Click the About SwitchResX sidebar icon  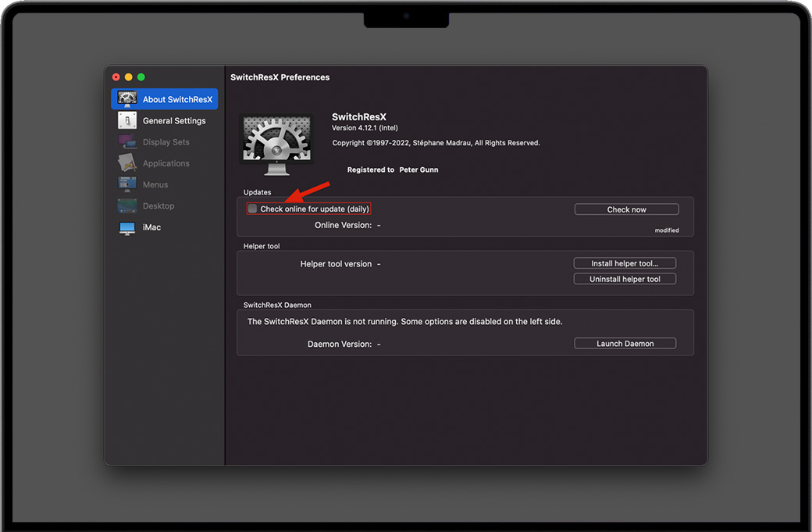click(x=126, y=98)
